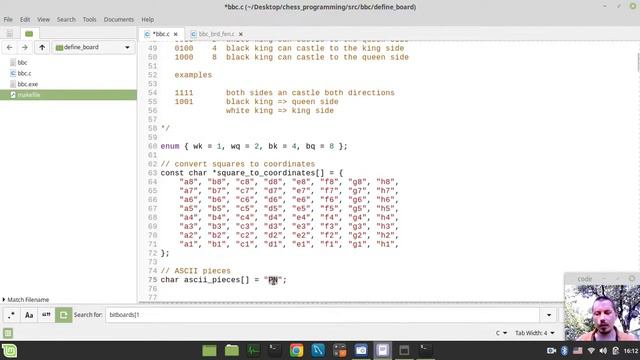Viewport: 640px width, 360px height.
Task: Click the ascii_pieces line 75
Action: 223,280
